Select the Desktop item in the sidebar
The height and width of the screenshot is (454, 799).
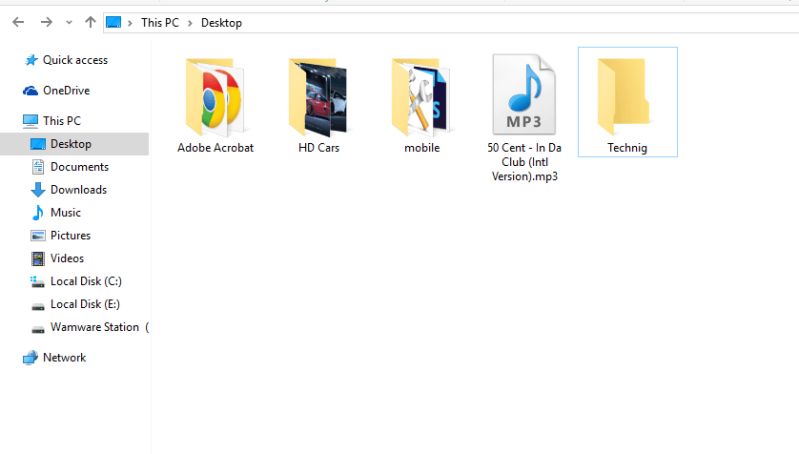coord(74,144)
